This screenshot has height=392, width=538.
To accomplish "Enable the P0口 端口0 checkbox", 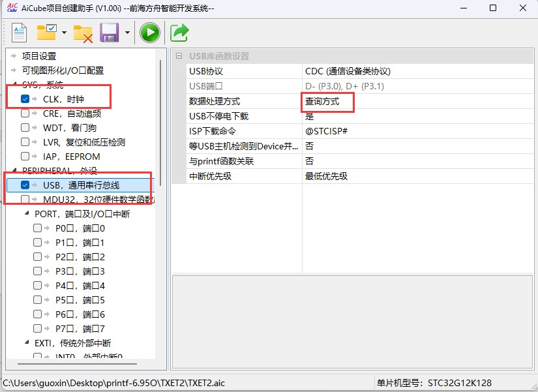I will point(37,228).
